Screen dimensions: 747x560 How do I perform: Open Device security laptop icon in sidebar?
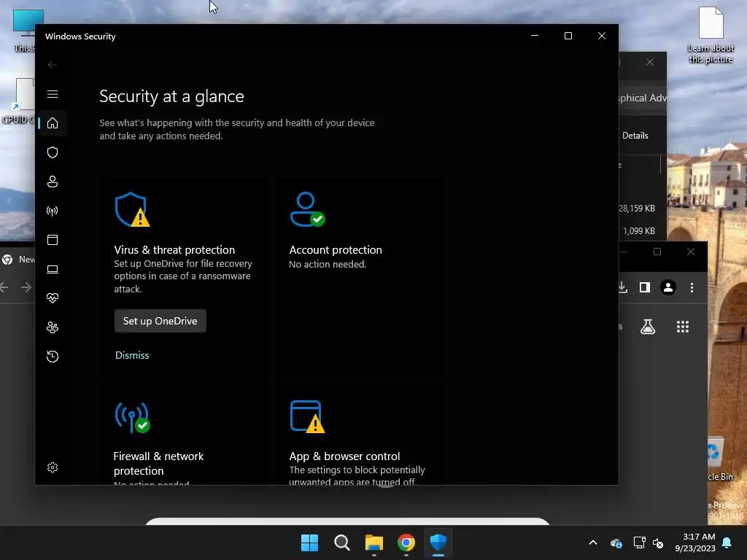coord(53,269)
